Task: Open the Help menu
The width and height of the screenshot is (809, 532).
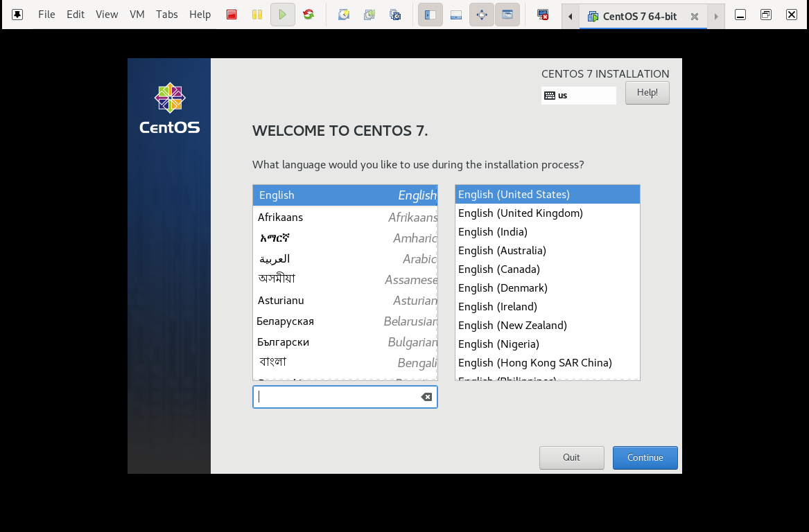Action: tap(200, 15)
